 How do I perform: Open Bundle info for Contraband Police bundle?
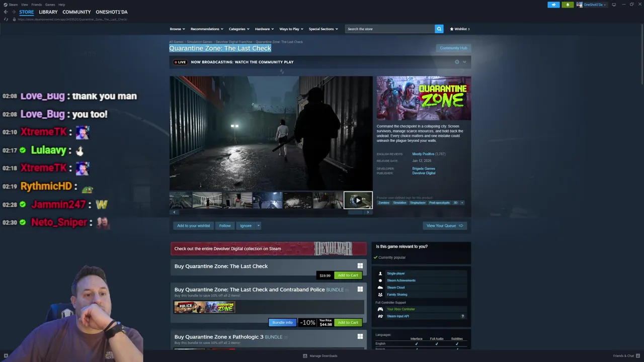pos(282,322)
